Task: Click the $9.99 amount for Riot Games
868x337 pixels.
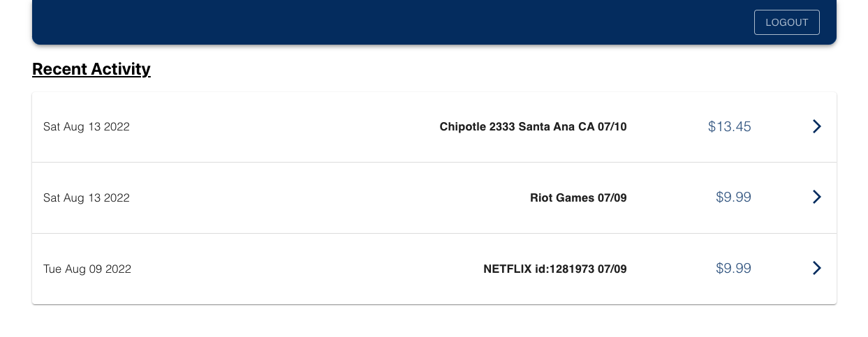Action: [x=733, y=197]
